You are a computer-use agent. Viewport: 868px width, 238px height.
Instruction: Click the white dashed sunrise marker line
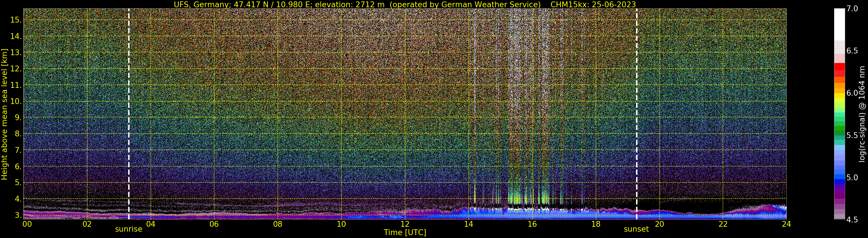tap(129, 114)
